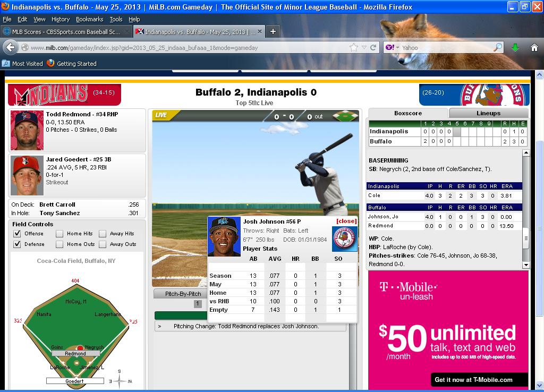Select the Boxscore tab
Viewport: 544px width, 392px height.
point(408,113)
